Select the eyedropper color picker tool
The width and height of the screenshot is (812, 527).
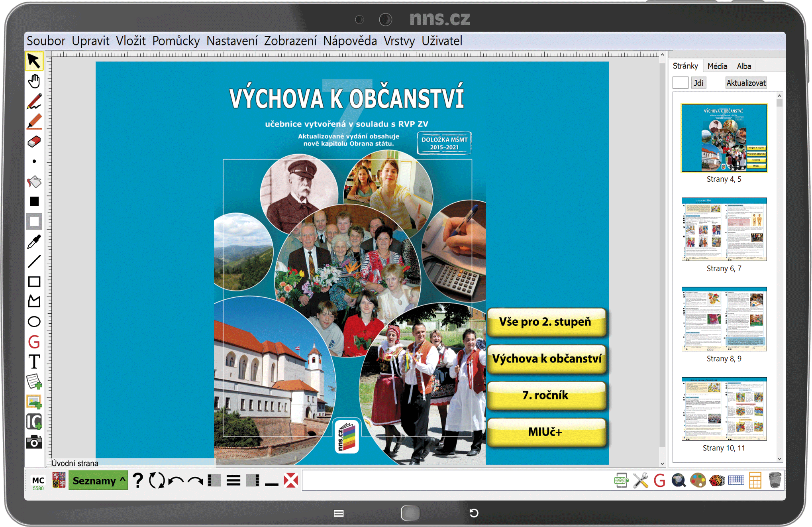34,242
